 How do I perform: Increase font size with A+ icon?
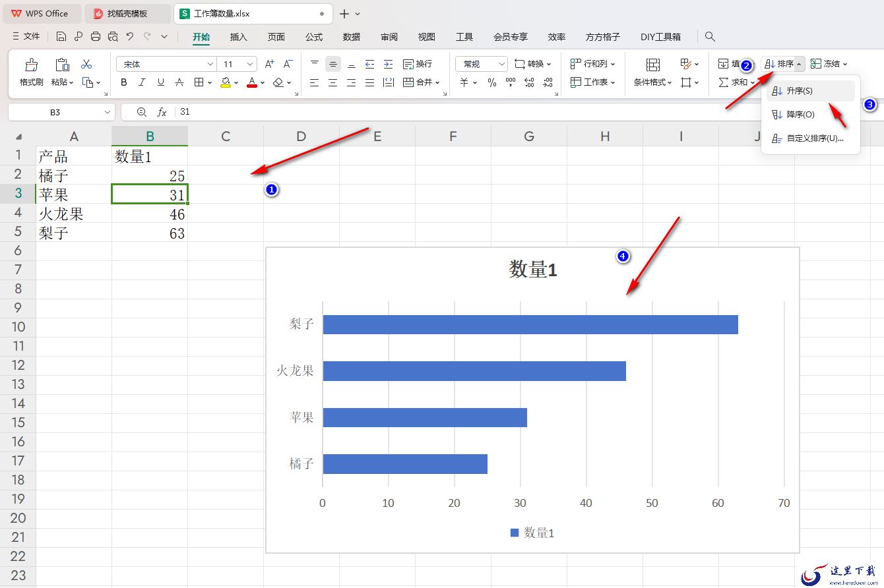(269, 64)
